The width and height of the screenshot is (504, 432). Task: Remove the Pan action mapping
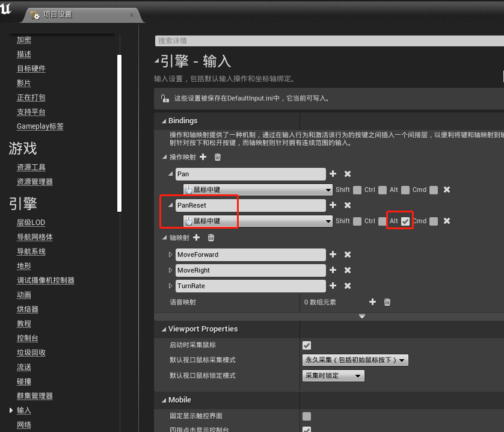click(348, 174)
